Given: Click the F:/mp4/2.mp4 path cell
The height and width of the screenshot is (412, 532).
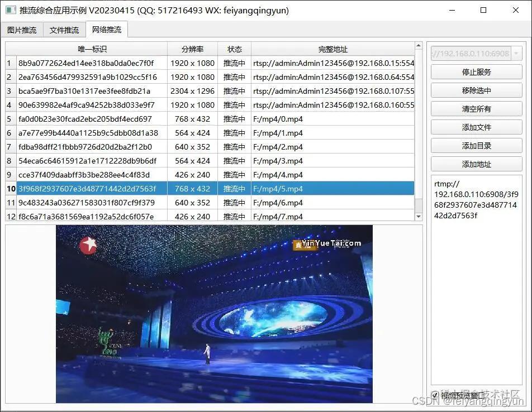Looking at the screenshot, I should 333,147.
